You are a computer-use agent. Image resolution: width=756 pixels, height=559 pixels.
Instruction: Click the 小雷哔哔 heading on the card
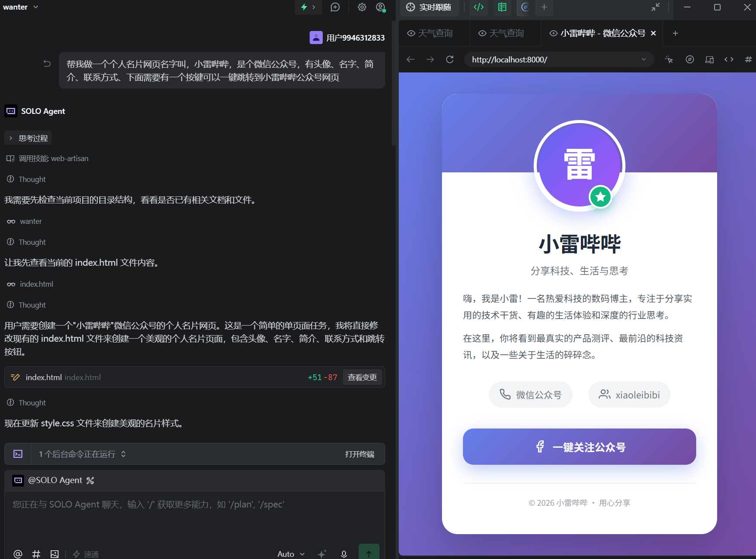point(580,243)
